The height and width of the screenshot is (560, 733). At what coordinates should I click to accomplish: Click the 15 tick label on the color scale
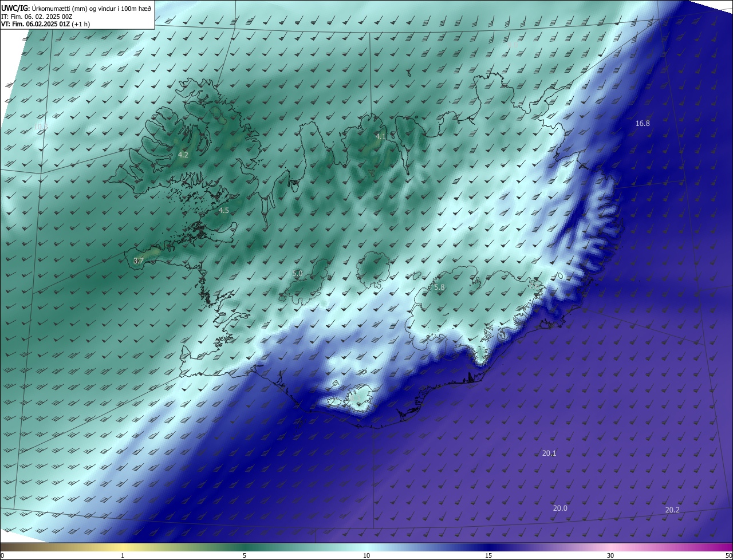[x=488, y=555]
